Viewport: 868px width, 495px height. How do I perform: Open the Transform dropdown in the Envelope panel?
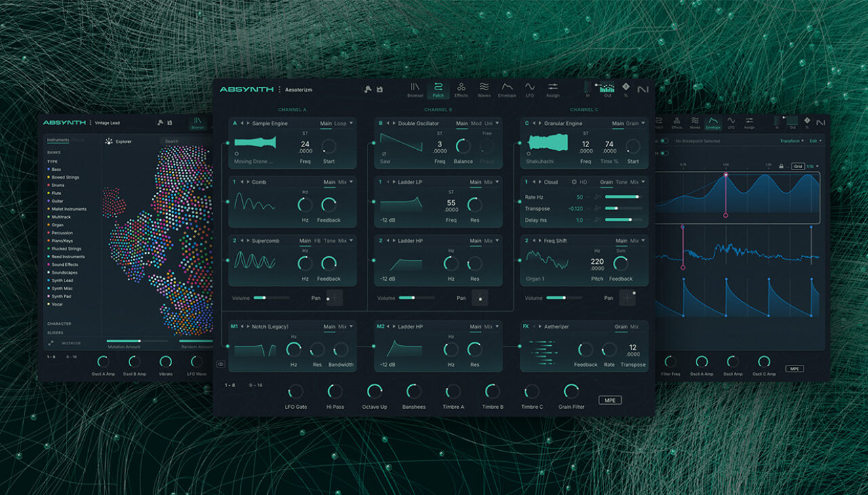click(x=791, y=141)
